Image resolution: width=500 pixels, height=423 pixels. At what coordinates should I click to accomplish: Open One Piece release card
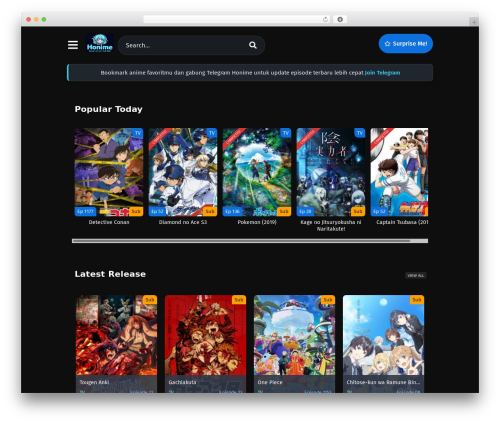click(x=294, y=344)
